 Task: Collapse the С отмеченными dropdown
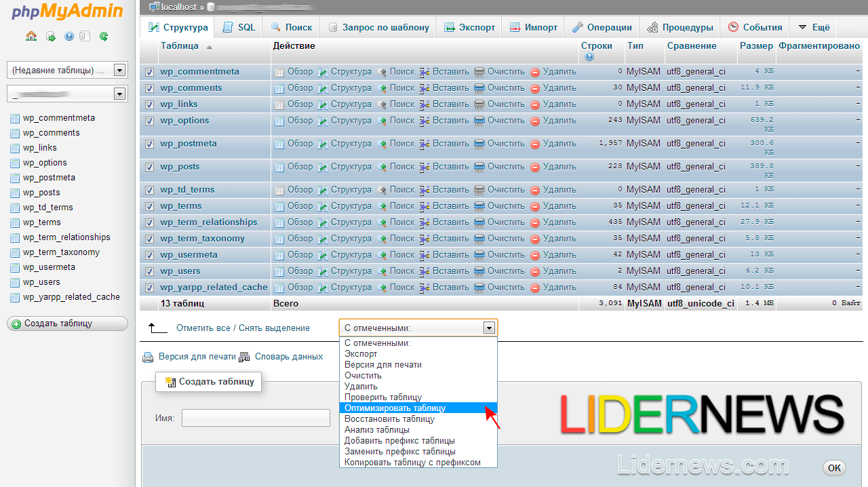point(418,328)
